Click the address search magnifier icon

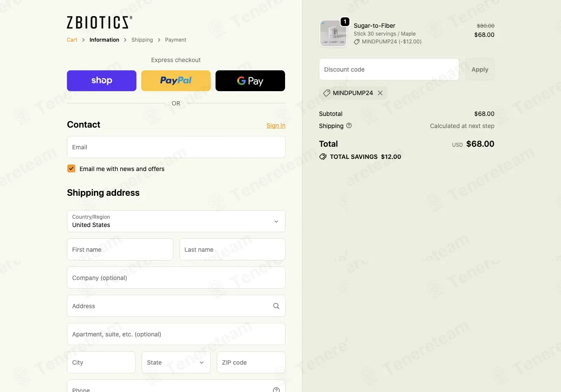276,306
